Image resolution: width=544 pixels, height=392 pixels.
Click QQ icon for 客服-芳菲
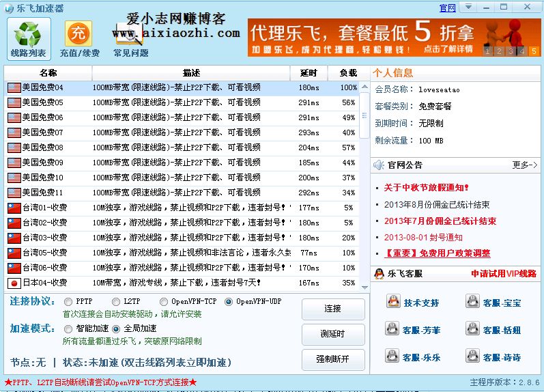click(392, 328)
